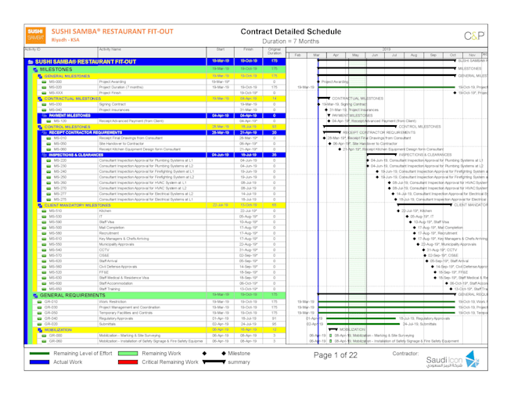The width and height of the screenshot is (532, 410).
Task: Click the blue Actual Work legend swatch
Action: [x=39, y=362]
